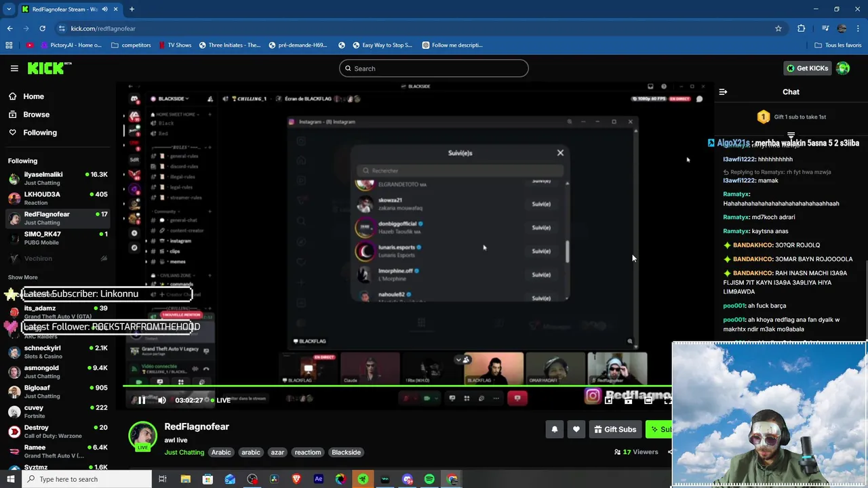Open the browser extensions puzzle icon
This screenshot has width=868, height=488.
click(802, 28)
